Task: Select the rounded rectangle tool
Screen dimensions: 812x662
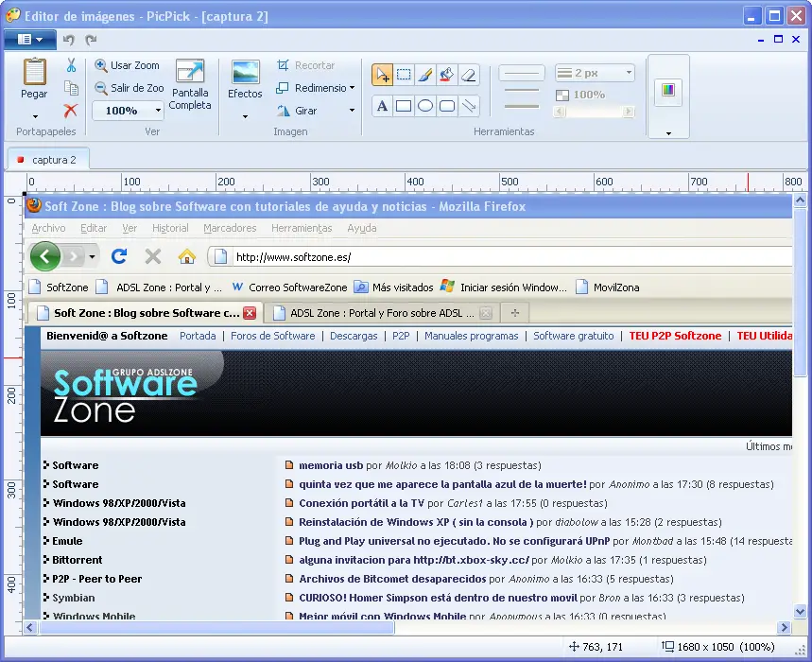Action: [447, 106]
